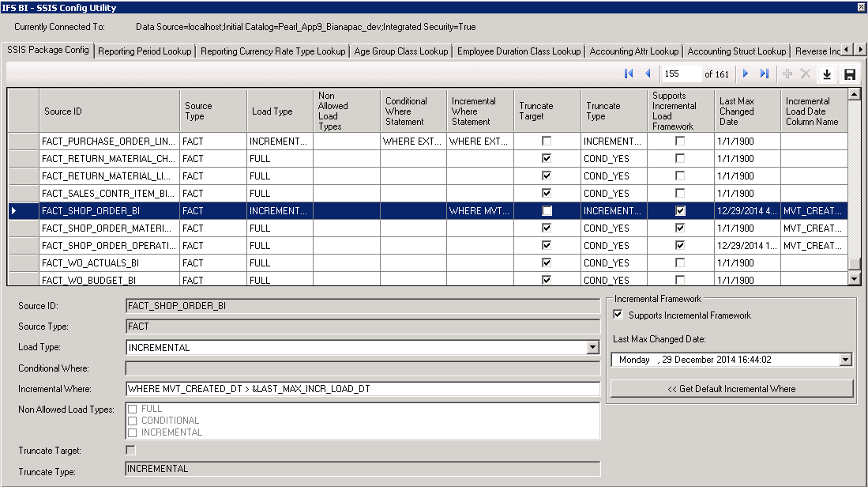Screen dimensions: 868x487
Task: Open the Age Group Class Lookup tab
Action: pyautogui.click(x=400, y=51)
